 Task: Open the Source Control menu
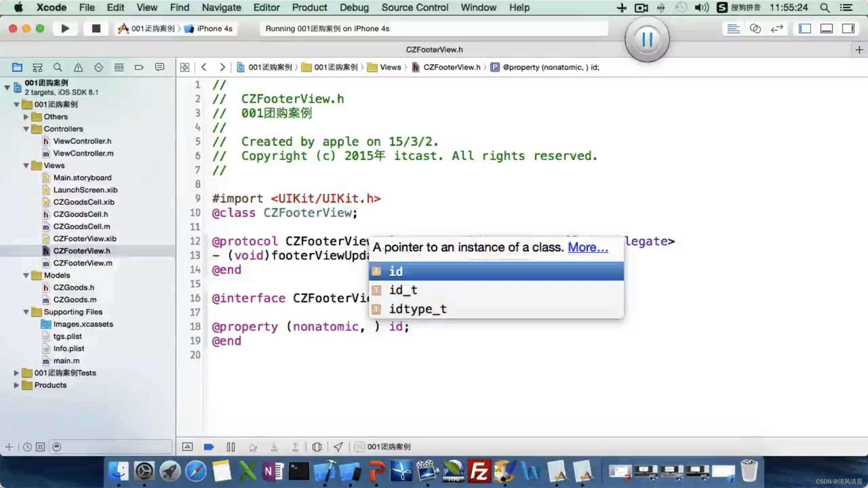point(415,7)
